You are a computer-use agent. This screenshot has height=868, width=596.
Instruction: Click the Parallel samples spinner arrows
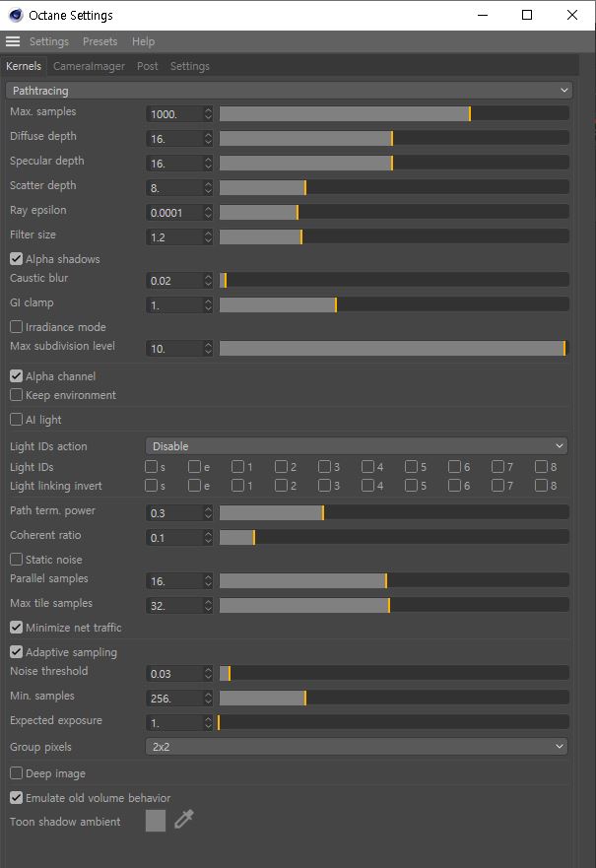[208, 581]
